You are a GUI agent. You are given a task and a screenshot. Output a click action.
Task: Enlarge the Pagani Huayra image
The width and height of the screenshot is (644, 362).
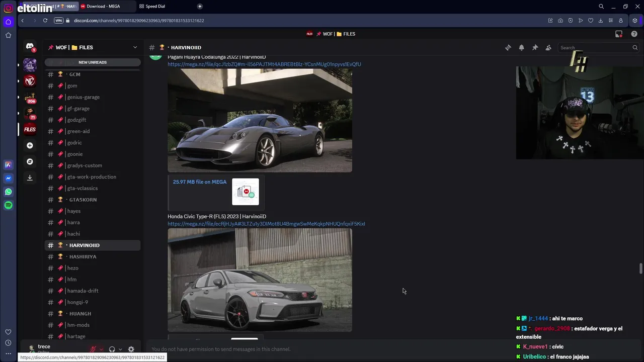point(260,121)
